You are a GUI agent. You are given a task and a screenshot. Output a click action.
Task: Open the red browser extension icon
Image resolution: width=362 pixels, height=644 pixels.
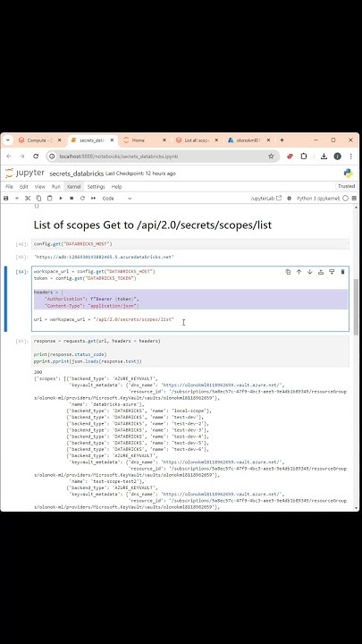pyautogui.click(x=290, y=157)
